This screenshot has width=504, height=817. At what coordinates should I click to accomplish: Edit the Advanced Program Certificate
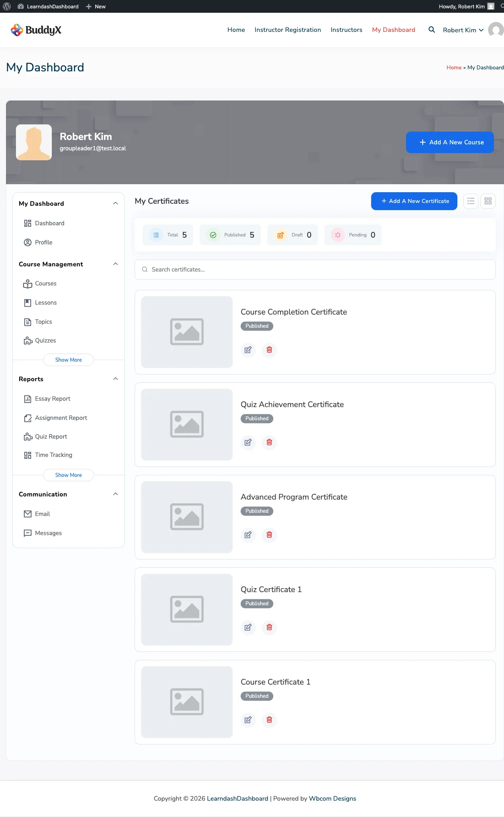[248, 535]
